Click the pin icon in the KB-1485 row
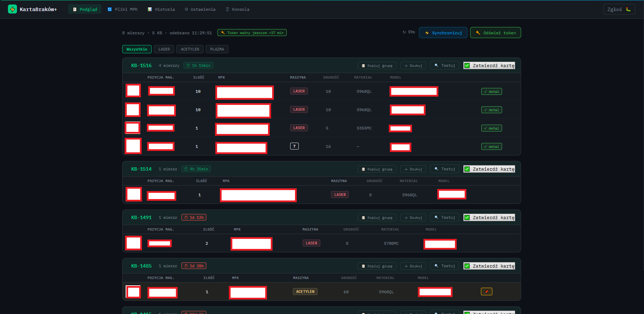Screen dimensions: 644x314 pos(486,292)
